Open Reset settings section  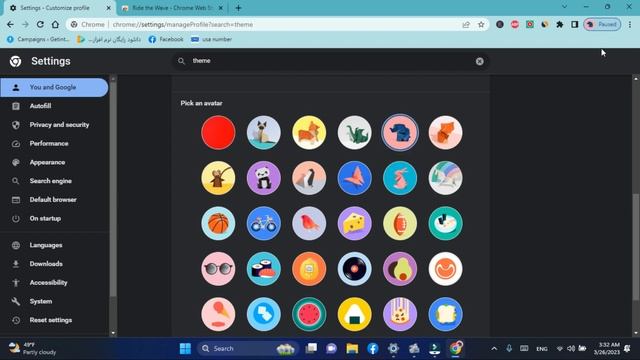coord(54,320)
